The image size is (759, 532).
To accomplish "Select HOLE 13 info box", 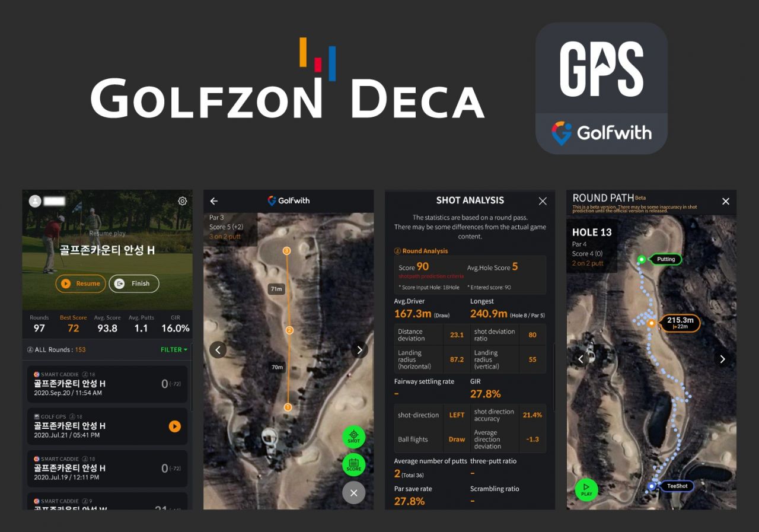I will pos(592,247).
